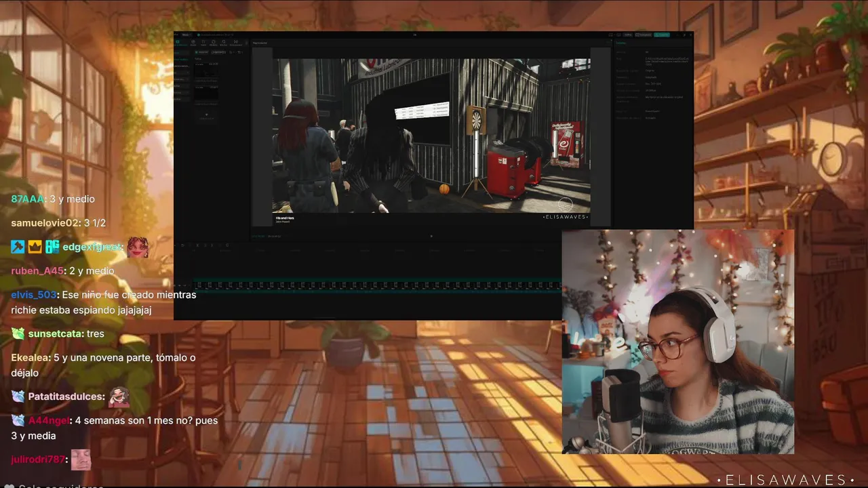Click chat username edgexfgreat
This screenshot has height=488, width=868.
coord(93,247)
